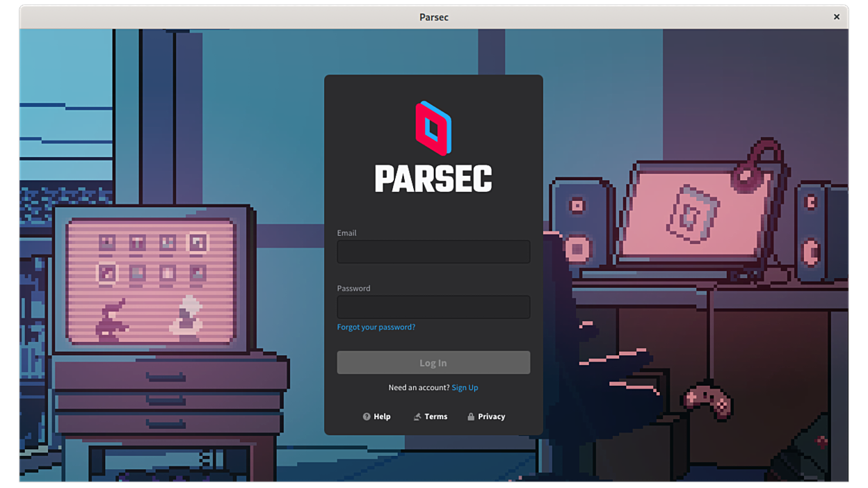Open the Sign Up link
Viewport: 868px width, 488px height.
point(465,387)
